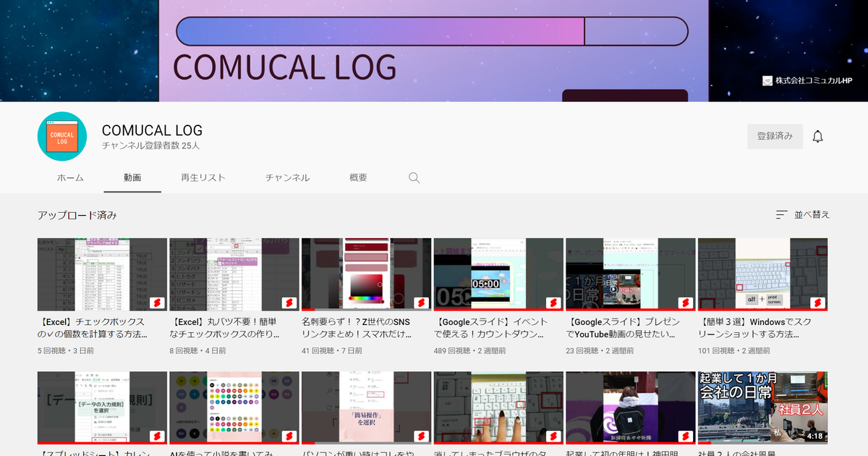Play the alt + print screen keyboard thumbnail
868x456 pixels.
tap(763, 274)
